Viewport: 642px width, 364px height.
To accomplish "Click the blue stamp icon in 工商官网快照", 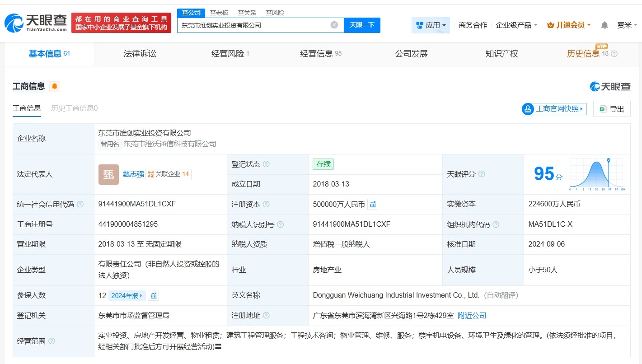I will click(x=528, y=109).
